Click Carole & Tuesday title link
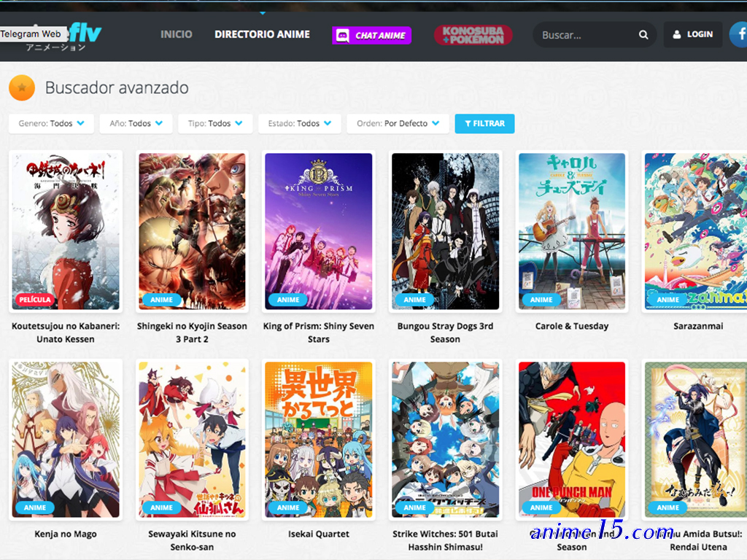Image resolution: width=747 pixels, height=560 pixels. 572,326
